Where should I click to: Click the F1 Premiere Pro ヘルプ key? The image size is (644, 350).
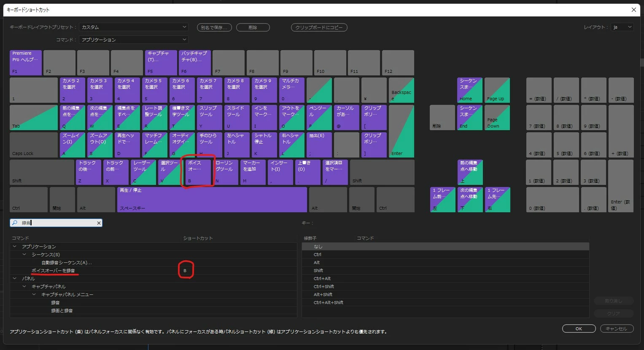26,63
